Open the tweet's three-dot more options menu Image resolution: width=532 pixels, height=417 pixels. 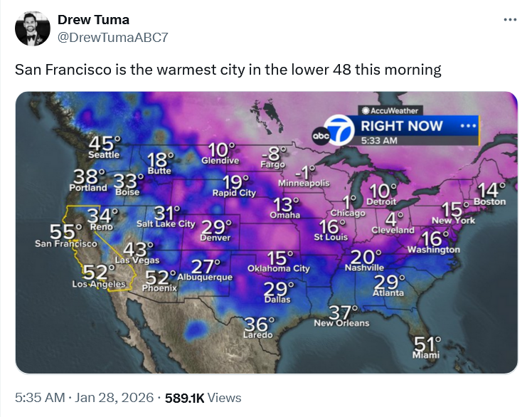(x=510, y=19)
